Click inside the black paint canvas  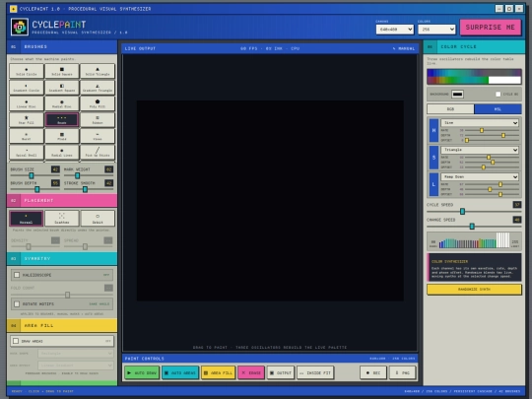click(x=270, y=201)
